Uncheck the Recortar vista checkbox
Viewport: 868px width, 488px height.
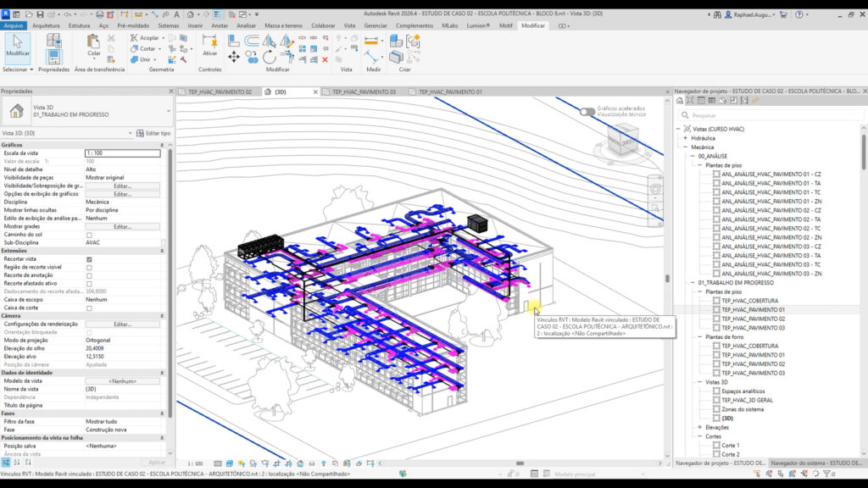point(89,259)
